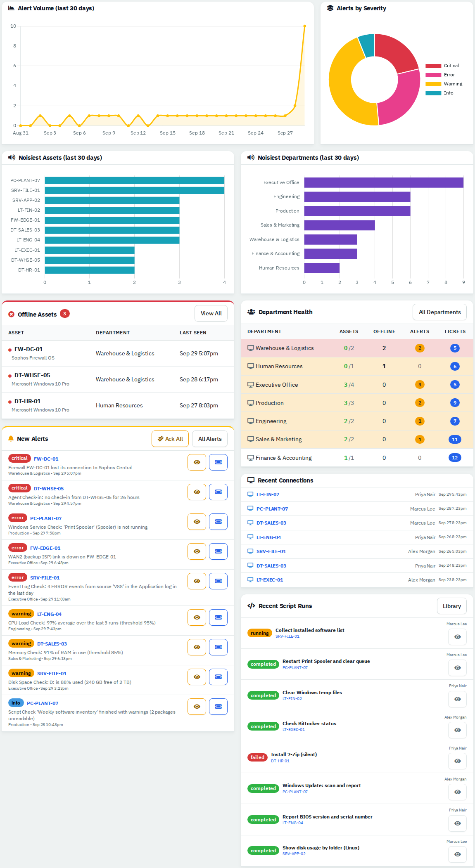This screenshot has height=868, width=475.
Task: Select Production in Department Health table
Action: click(x=357, y=403)
